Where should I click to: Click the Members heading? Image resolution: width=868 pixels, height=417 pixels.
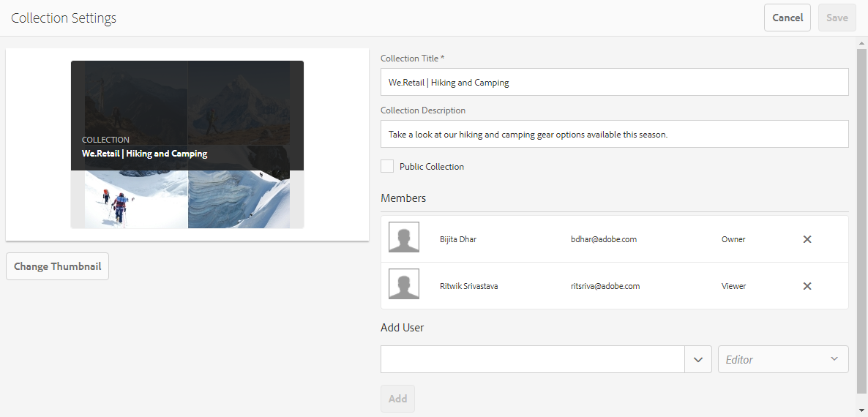pos(403,198)
